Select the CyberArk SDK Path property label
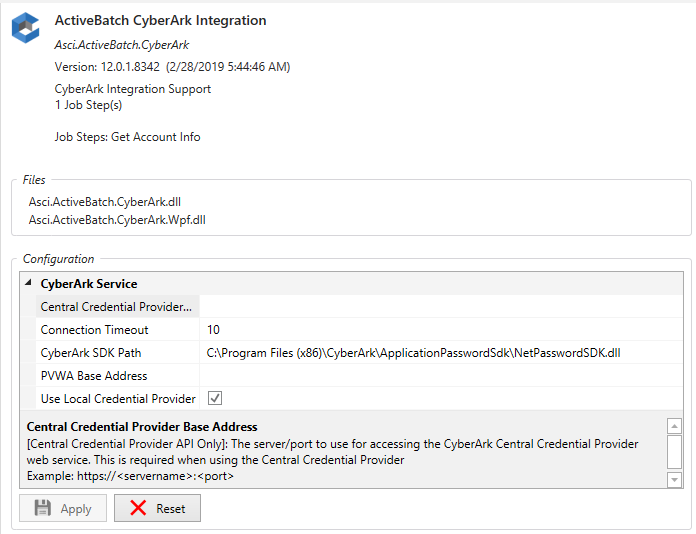This screenshot has height=534, width=696. pyautogui.click(x=91, y=353)
